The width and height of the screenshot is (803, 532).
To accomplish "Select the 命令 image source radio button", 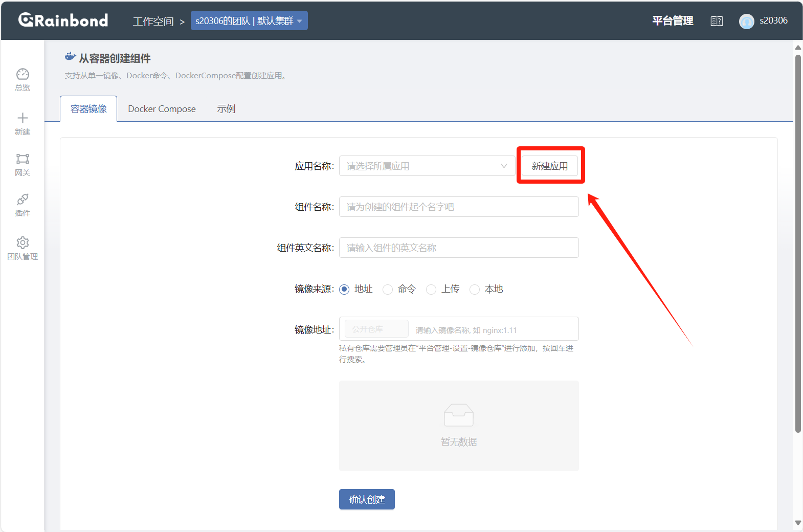I will coord(388,290).
